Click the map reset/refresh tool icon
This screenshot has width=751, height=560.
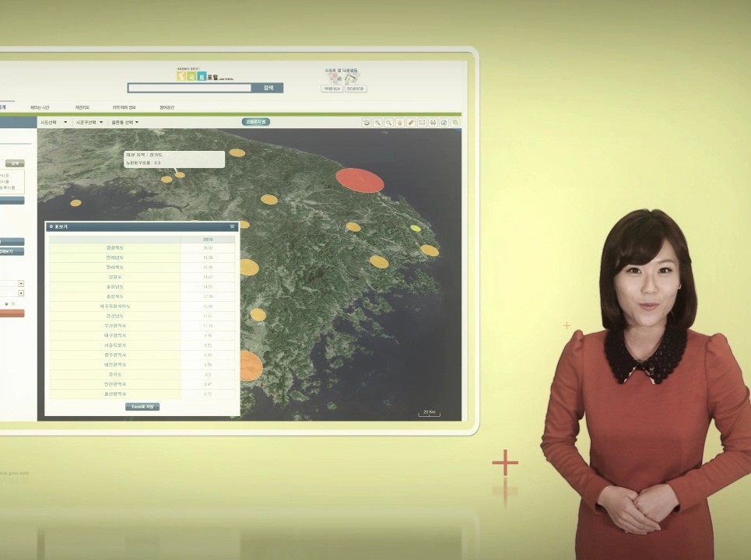click(367, 122)
